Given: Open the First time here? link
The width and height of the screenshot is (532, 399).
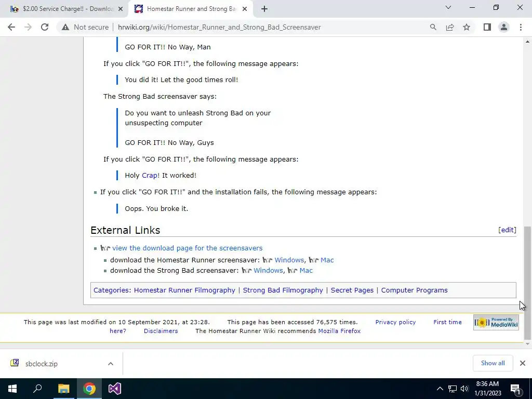Looking at the screenshot, I should (447, 322).
